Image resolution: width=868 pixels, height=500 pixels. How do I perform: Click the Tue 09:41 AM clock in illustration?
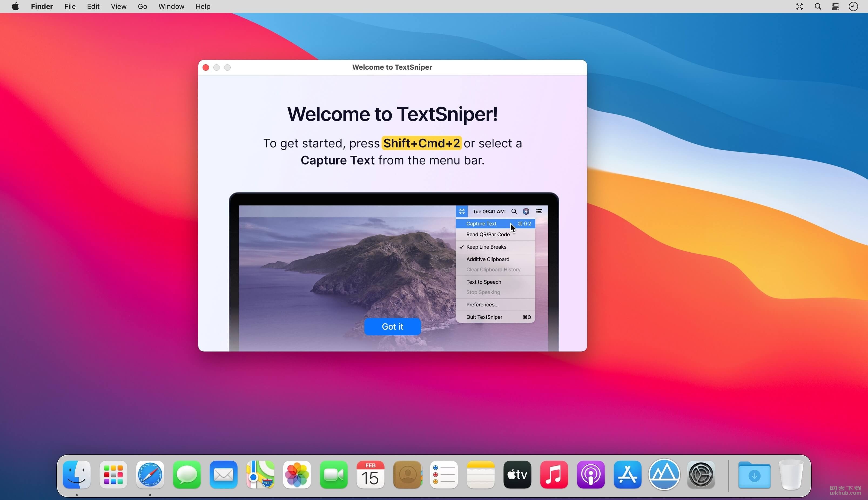(x=489, y=212)
